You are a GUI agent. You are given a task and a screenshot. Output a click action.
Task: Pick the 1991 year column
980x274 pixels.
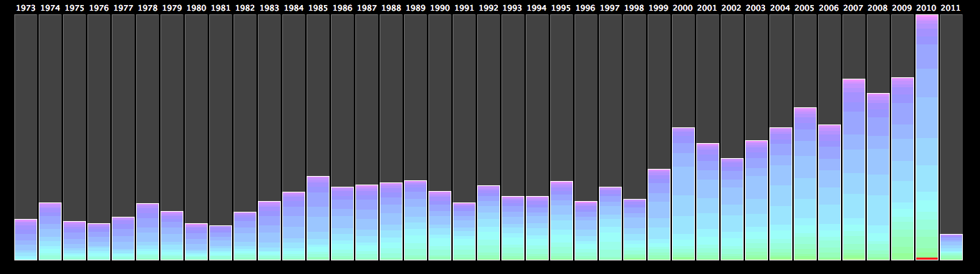pyautogui.click(x=464, y=231)
